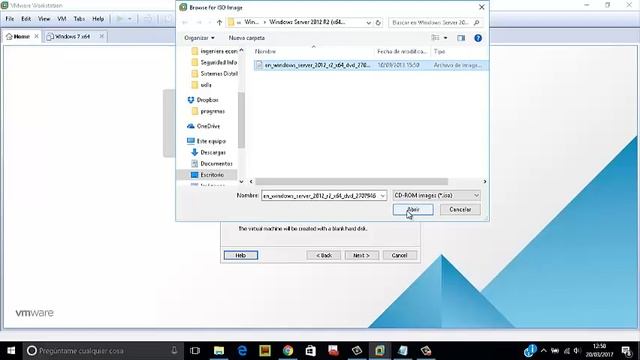The image size is (640, 360).
Task: Select Este equipo in navigation pane
Action: pyautogui.click(x=207, y=141)
